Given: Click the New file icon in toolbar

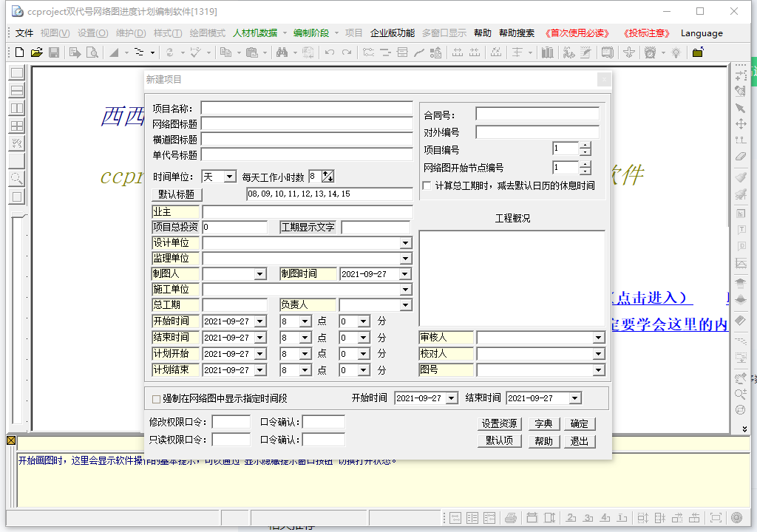Looking at the screenshot, I should (x=20, y=52).
